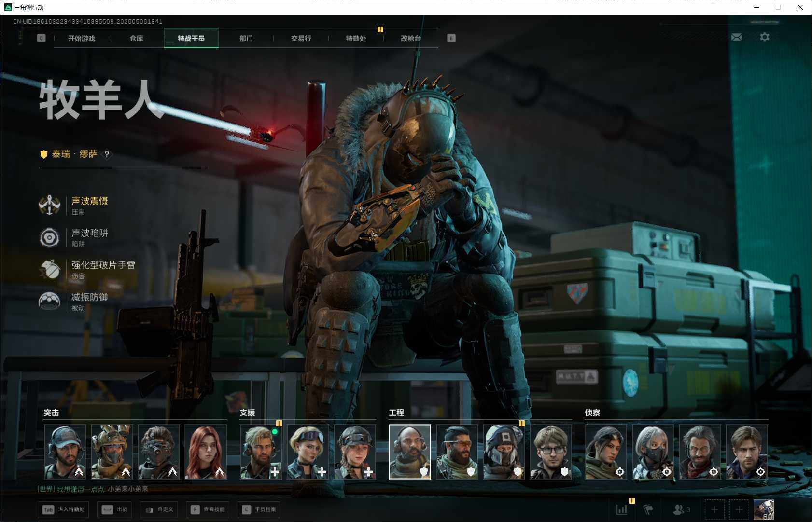812x522 pixels.
Task: Choose the 突击 operator with night-vision goggles
Action: coord(159,452)
